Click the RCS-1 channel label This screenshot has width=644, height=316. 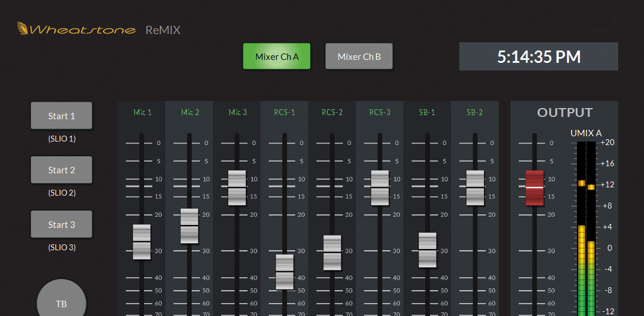coord(285,112)
